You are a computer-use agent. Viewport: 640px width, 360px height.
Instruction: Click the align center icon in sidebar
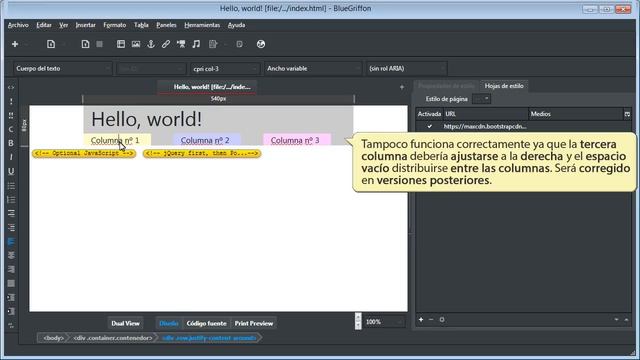tap(11, 256)
